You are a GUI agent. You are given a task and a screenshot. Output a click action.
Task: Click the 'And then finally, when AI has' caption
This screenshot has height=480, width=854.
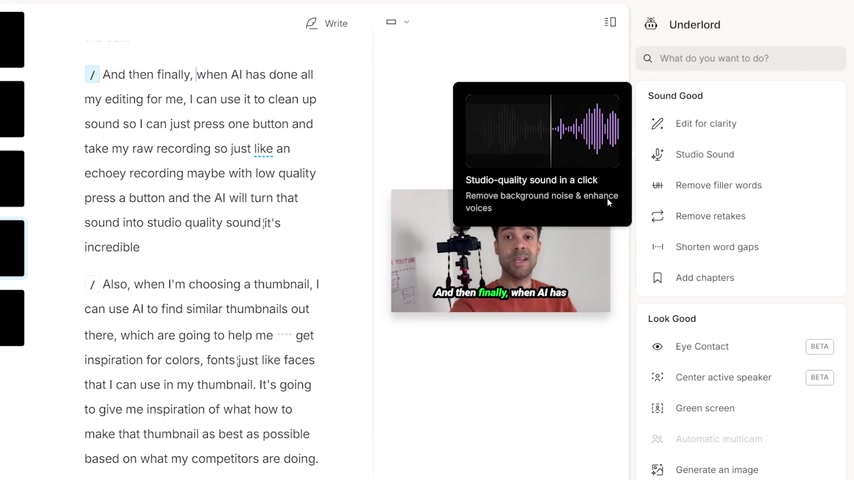coord(501,293)
